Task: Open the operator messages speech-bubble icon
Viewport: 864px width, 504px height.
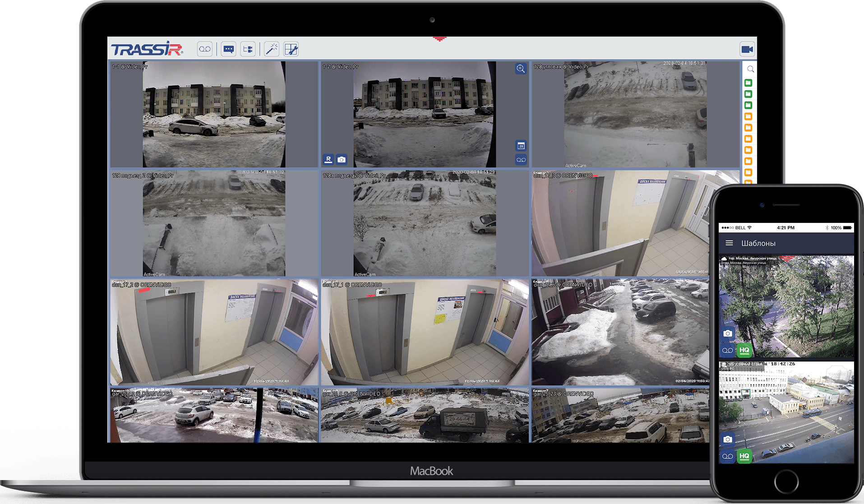Action: (x=229, y=49)
